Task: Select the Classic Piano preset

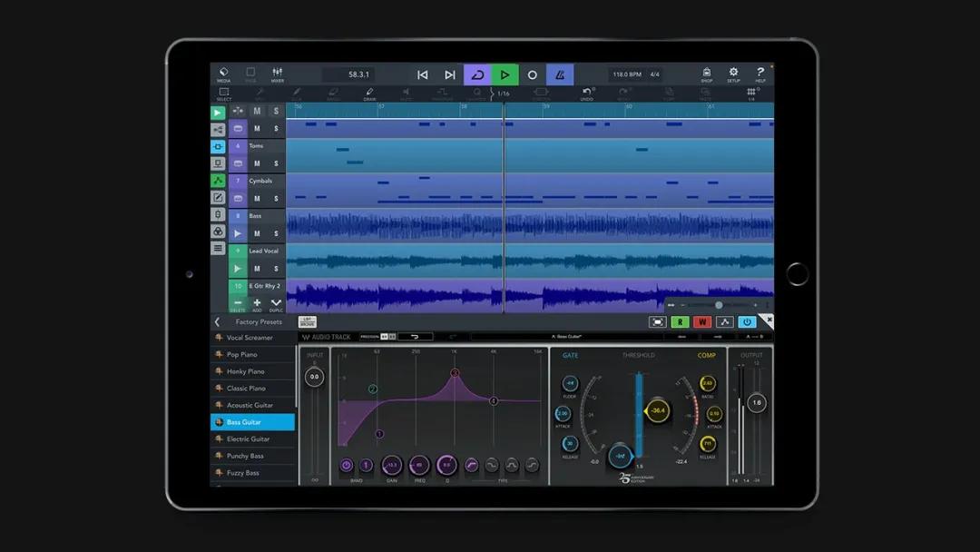Action: pos(252,389)
